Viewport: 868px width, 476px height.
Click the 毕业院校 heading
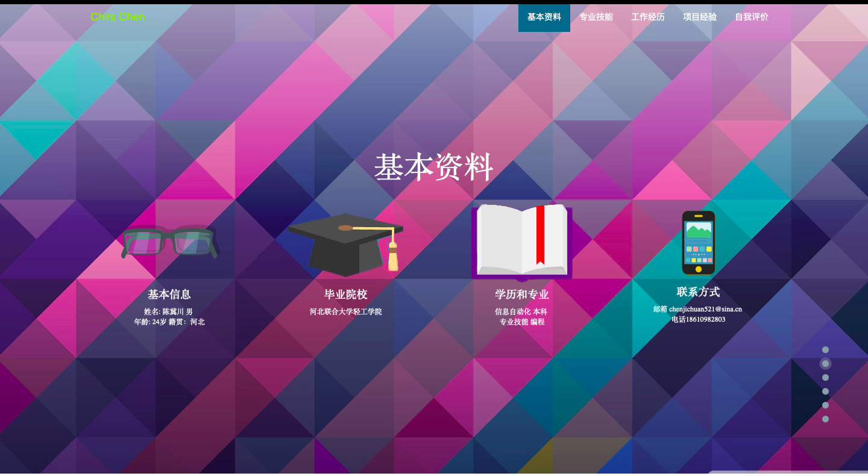345,295
